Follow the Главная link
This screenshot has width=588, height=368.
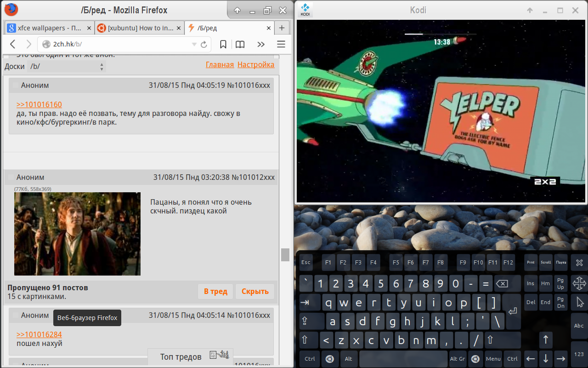[x=220, y=65]
